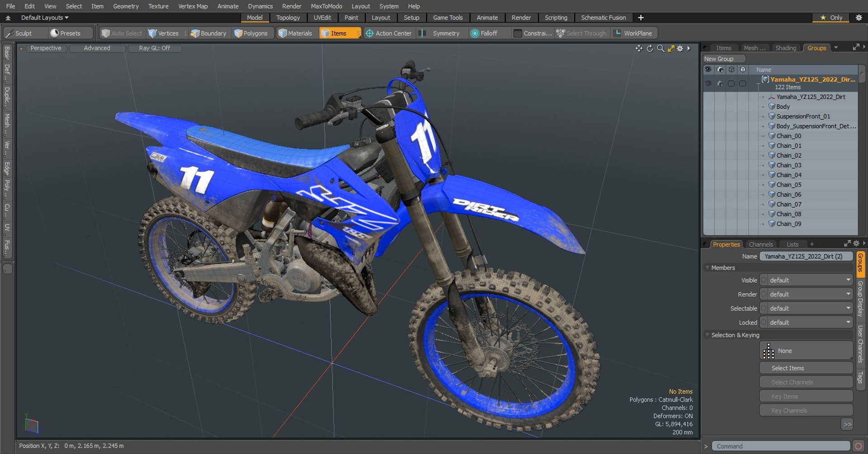Open the Render dropdown
The height and width of the screenshot is (454, 868).
[806, 294]
